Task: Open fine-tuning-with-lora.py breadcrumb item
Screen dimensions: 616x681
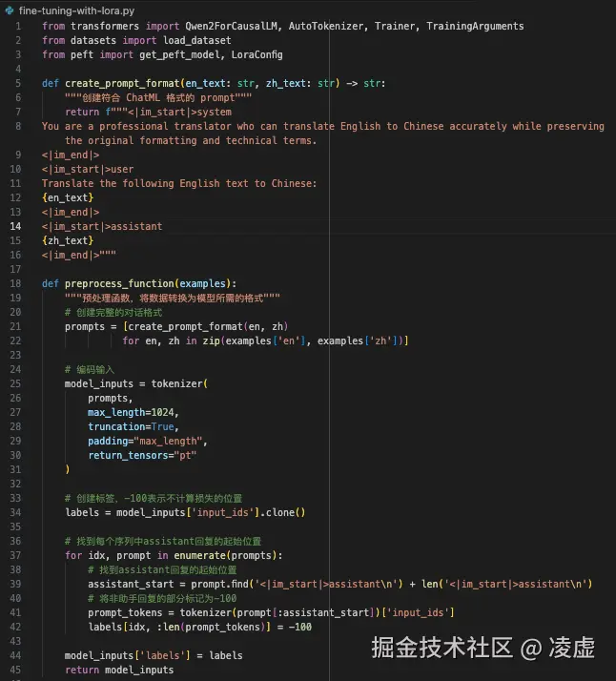Action: click(x=76, y=10)
